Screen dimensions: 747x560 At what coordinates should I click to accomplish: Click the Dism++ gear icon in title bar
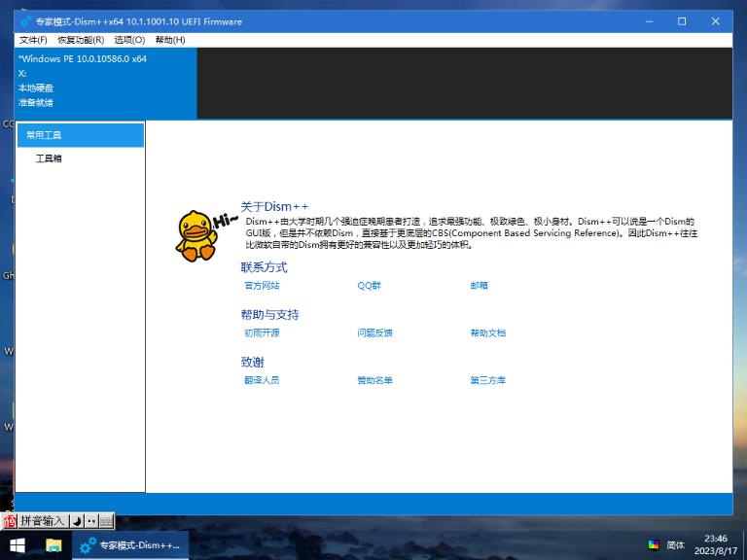26,21
